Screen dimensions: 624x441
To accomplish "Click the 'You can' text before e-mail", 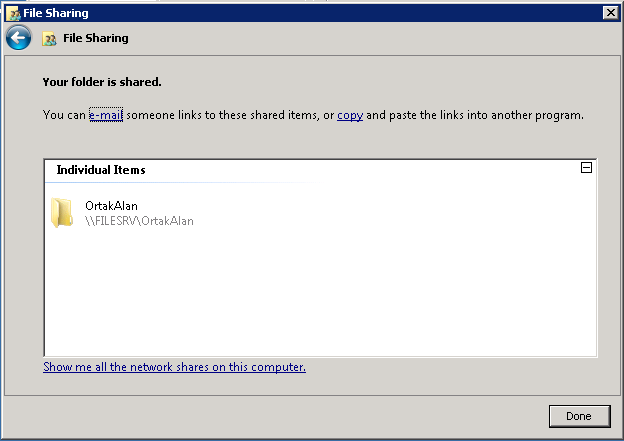I will point(64,115).
